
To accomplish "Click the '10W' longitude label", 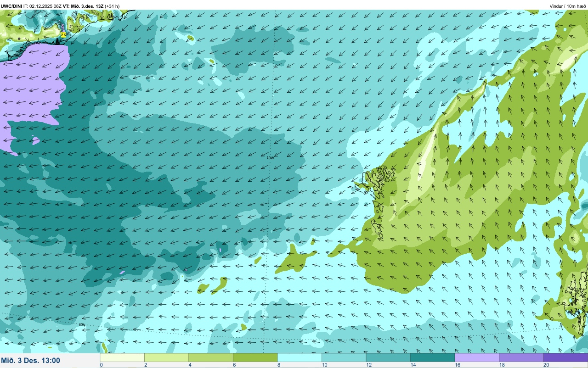I will coord(271,158).
